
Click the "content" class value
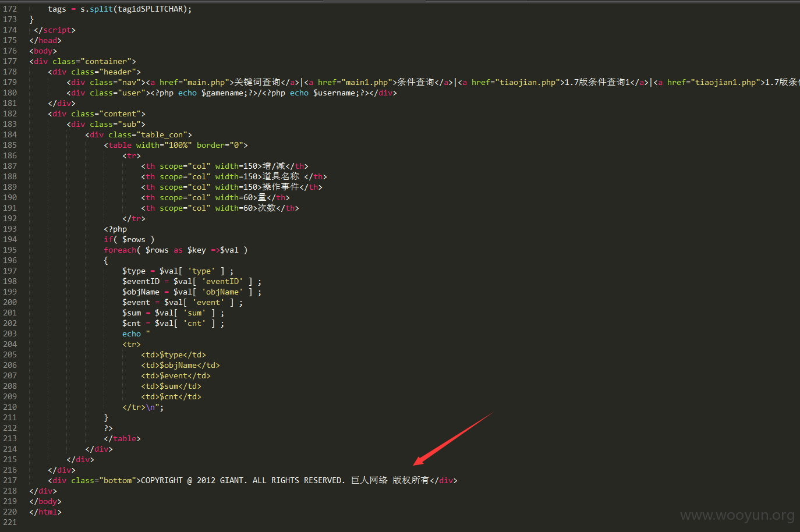click(x=120, y=114)
